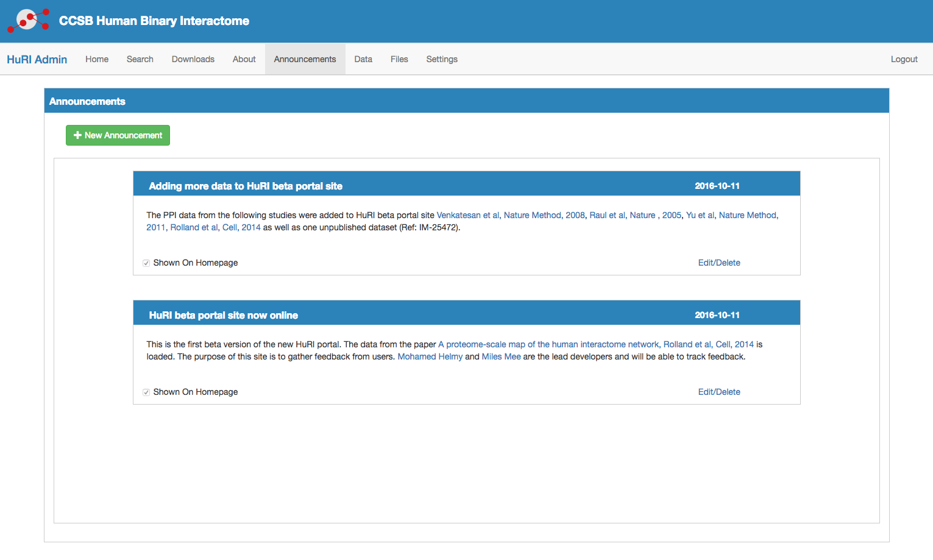Screen dimensions: 933x560
Task: Edit/Delete the 'Adding more data' announcement
Action: (719, 263)
